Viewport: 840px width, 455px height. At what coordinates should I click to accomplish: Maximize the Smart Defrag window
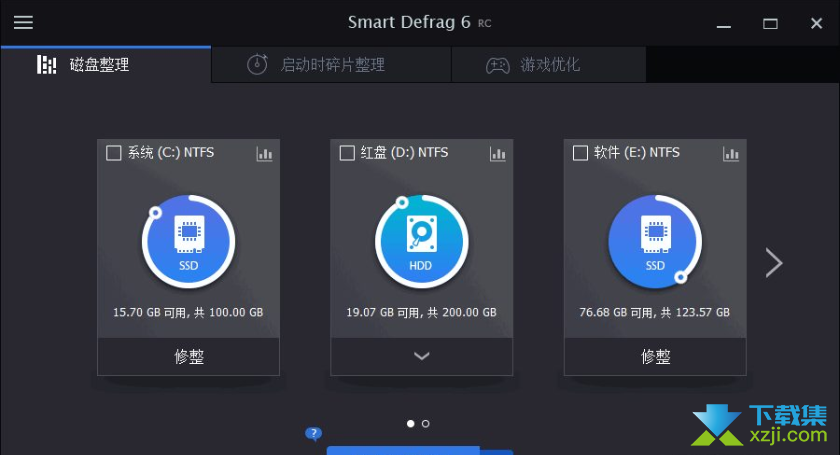tap(770, 24)
